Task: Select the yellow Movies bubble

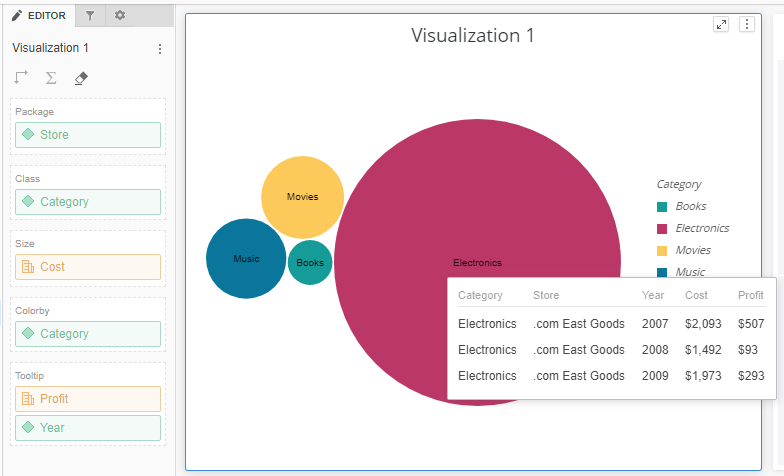Action: pos(302,197)
